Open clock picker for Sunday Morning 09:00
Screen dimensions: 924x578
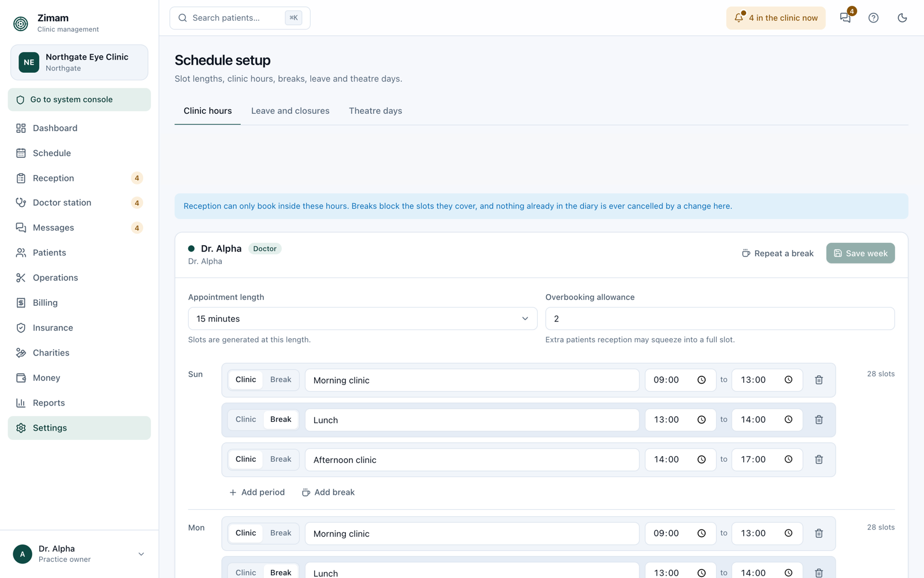point(702,380)
